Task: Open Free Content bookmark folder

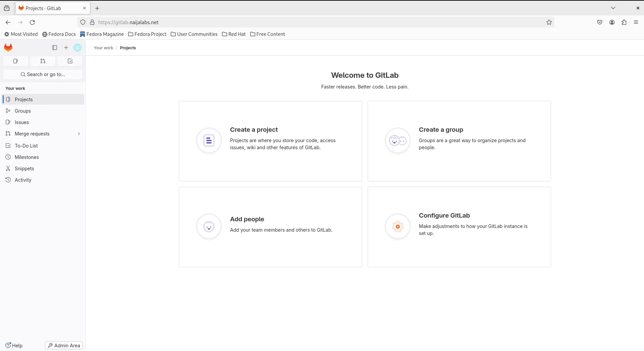Action: [268, 34]
